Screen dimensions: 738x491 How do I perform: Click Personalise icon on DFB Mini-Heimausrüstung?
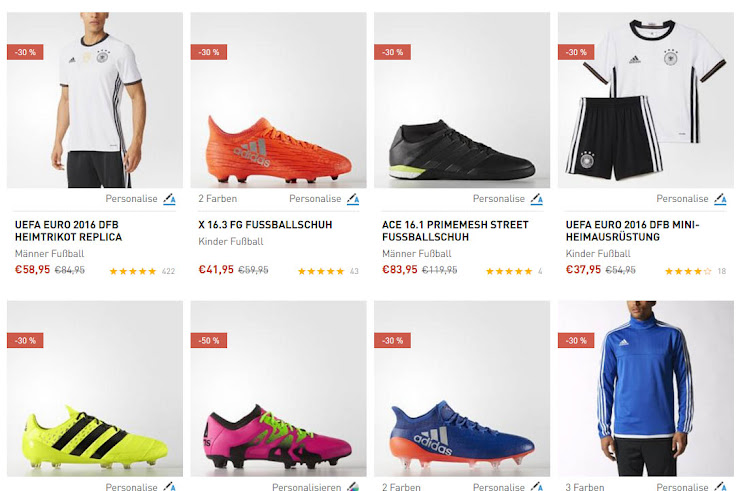720,199
